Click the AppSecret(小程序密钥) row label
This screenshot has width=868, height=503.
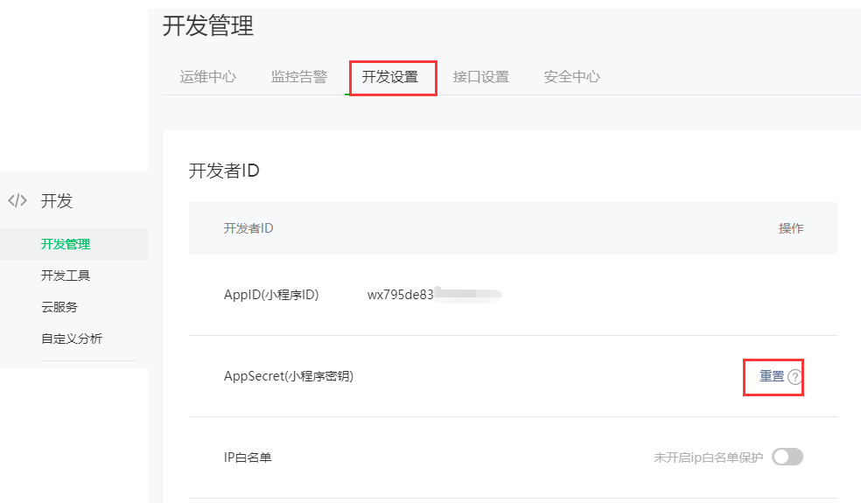click(x=289, y=376)
